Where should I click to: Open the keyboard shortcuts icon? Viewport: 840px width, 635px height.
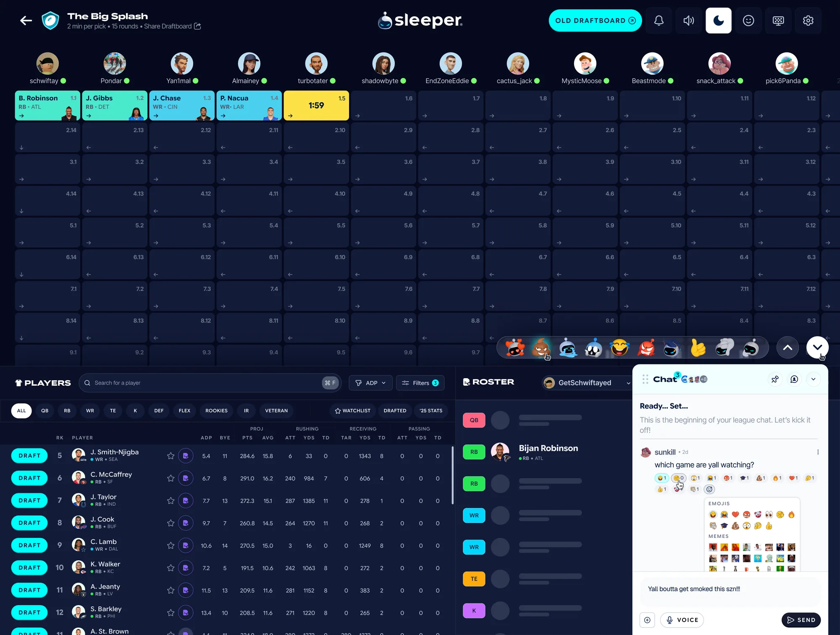[778, 21]
